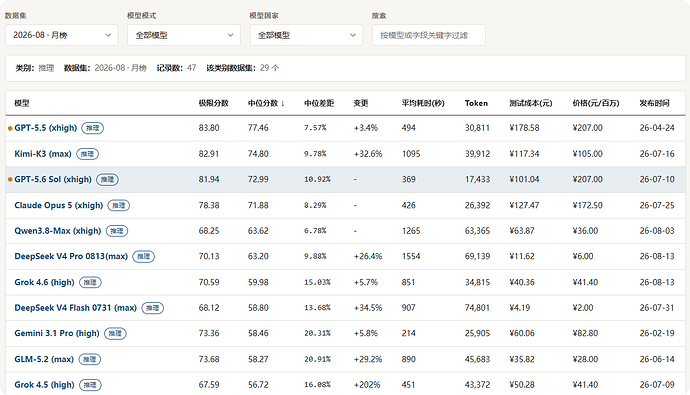Sort by the 测试成本(元) column header
Viewport: 690px width, 395px height.
tap(531, 103)
